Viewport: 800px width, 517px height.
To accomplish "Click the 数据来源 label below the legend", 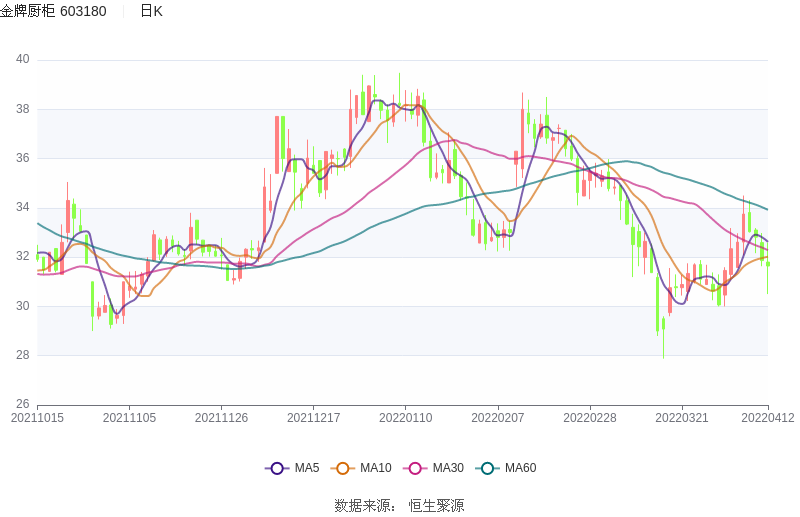I will pos(361,505).
